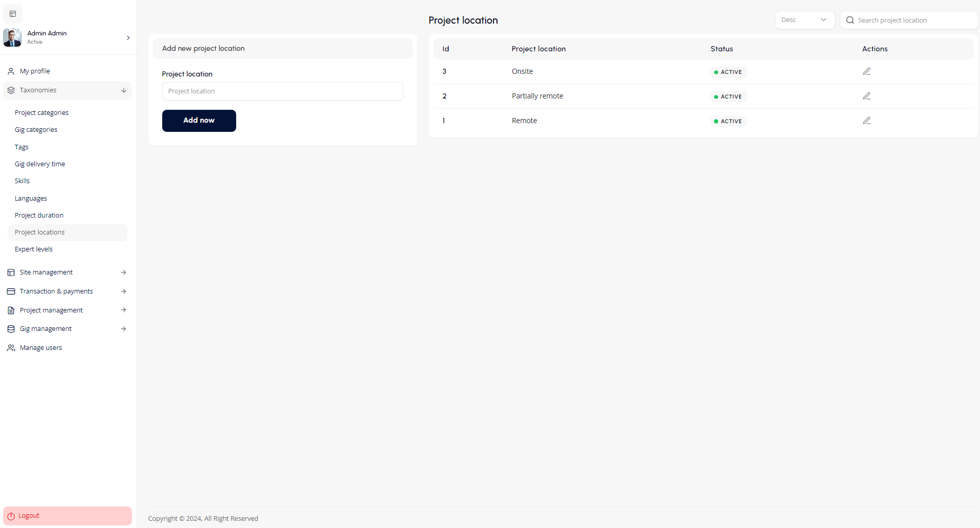This screenshot has width=980, height=528.
Task: Click the Admin Admin profile avatar
Action: pyautogui.click(x=12, y=37)
